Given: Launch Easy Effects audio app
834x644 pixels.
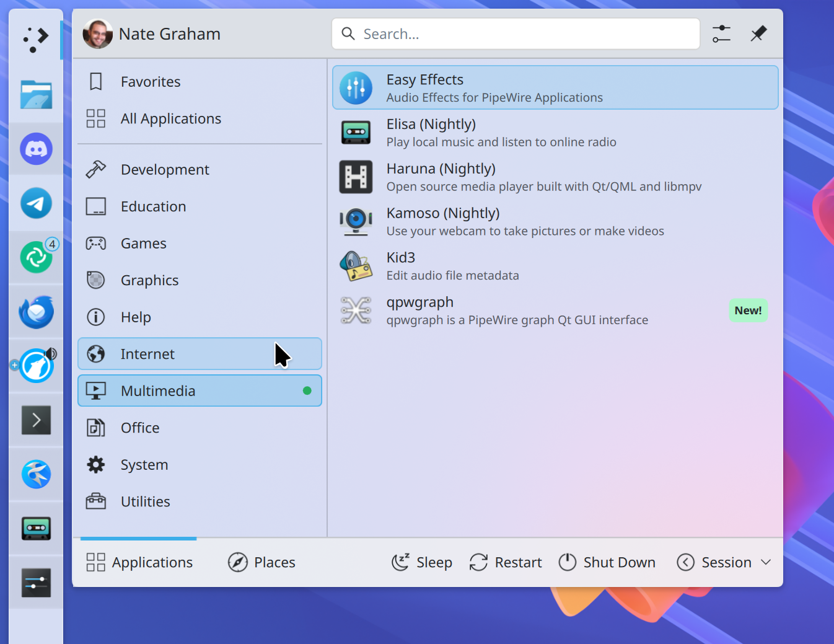Looking at the screenshot, I should (x=555, y=88).
